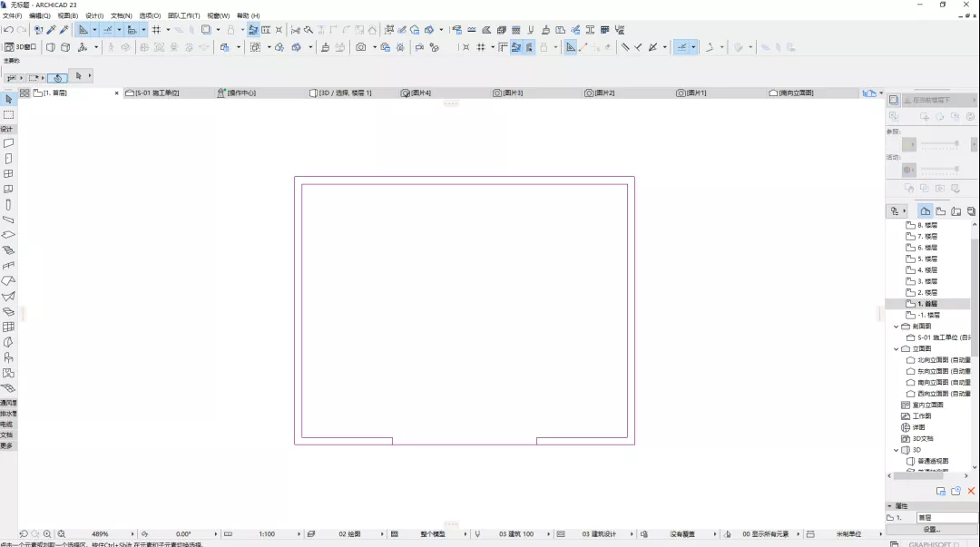
Task: Open the 1:100 scale dropdown in status bar
Action: click(x=268, y=534)
